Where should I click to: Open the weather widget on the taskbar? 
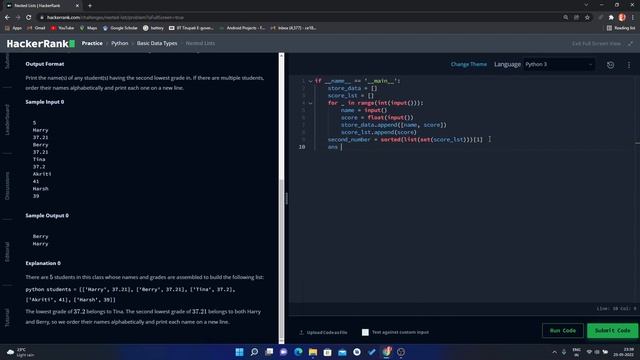point(20,352)
